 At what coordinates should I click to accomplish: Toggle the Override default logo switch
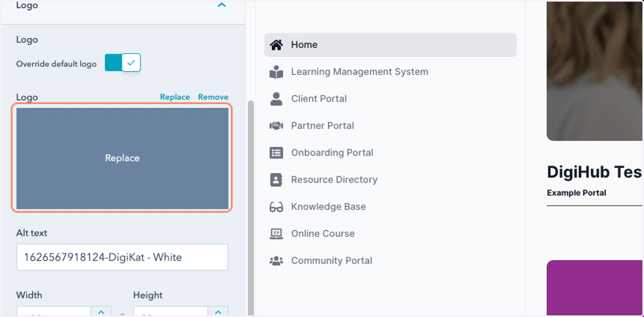point(122,63)
